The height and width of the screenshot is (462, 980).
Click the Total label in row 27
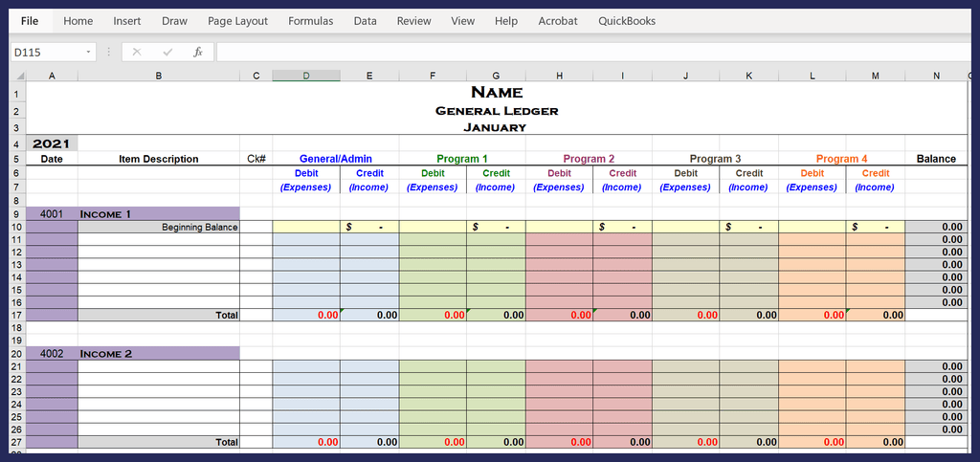(227, 442)
